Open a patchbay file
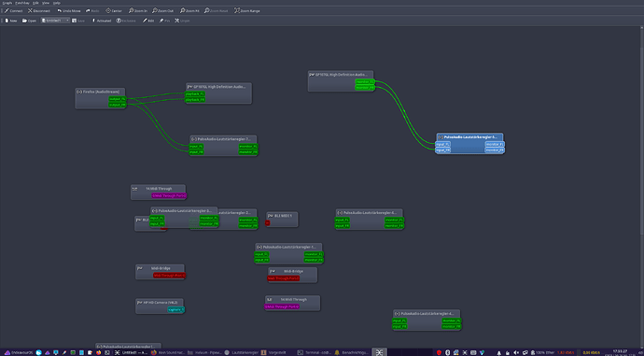 [x=29, y=21]
